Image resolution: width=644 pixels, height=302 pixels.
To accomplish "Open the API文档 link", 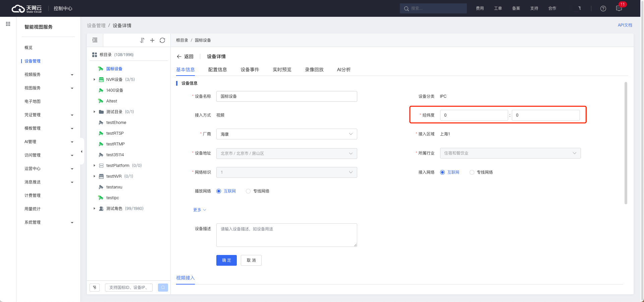I will pos(625,25).
